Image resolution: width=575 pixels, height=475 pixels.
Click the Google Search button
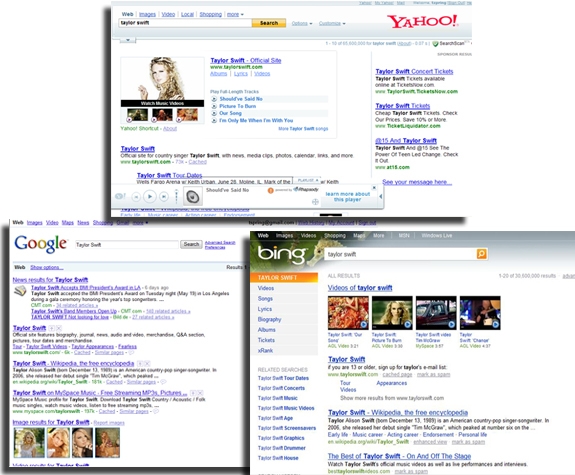(191, 244)
